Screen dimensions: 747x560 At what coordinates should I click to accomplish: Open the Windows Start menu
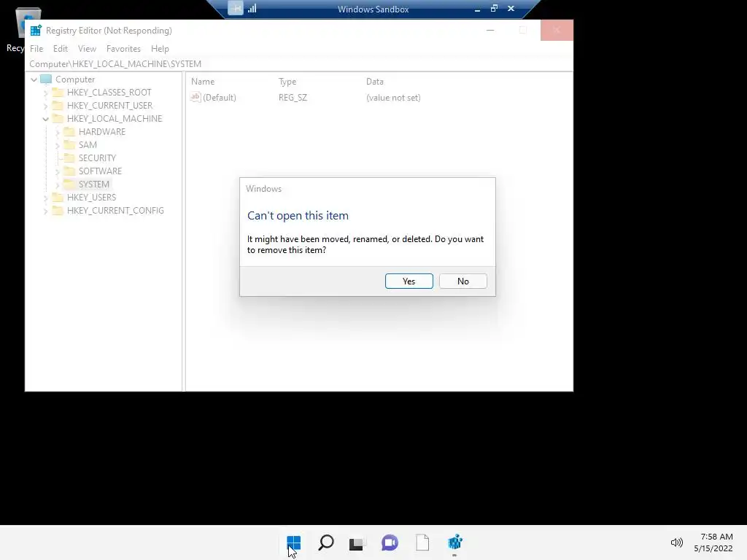(x=293, y=542)
